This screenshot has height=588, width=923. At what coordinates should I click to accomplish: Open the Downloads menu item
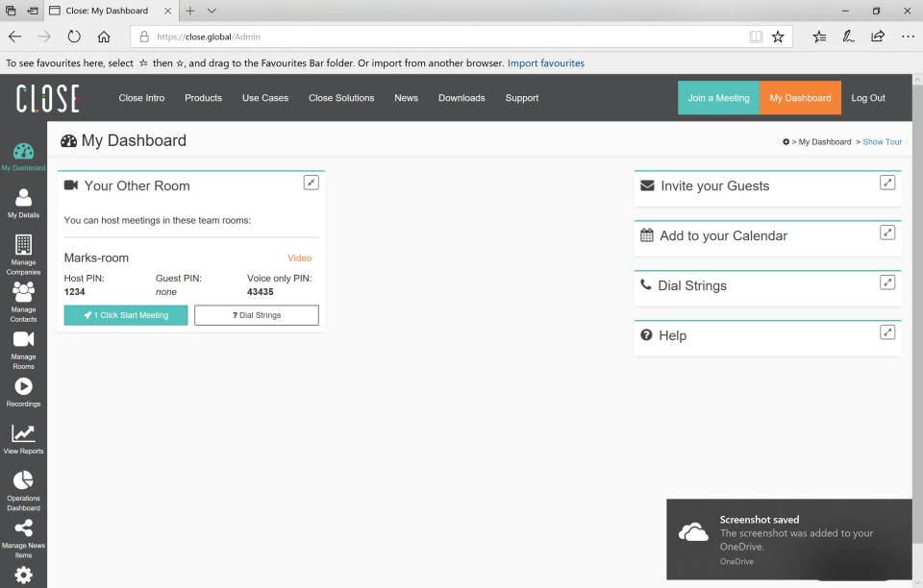click(x=461, y=98)
